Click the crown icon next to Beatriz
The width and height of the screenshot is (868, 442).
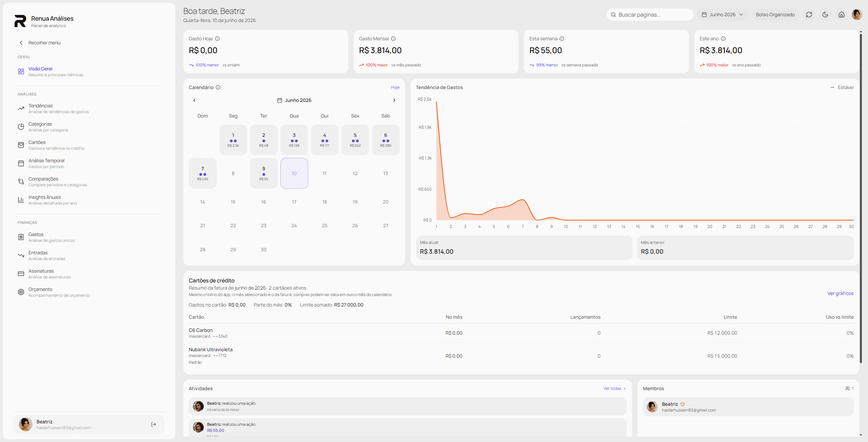683,404
